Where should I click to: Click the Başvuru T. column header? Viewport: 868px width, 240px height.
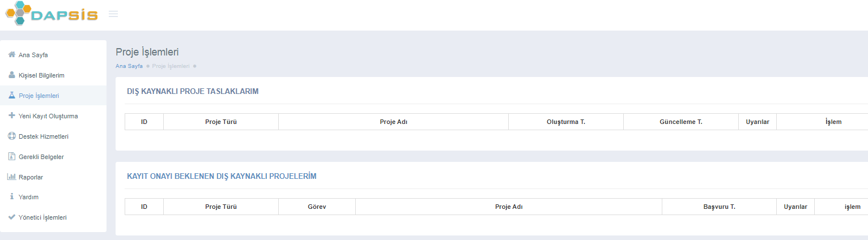(719, 207)
